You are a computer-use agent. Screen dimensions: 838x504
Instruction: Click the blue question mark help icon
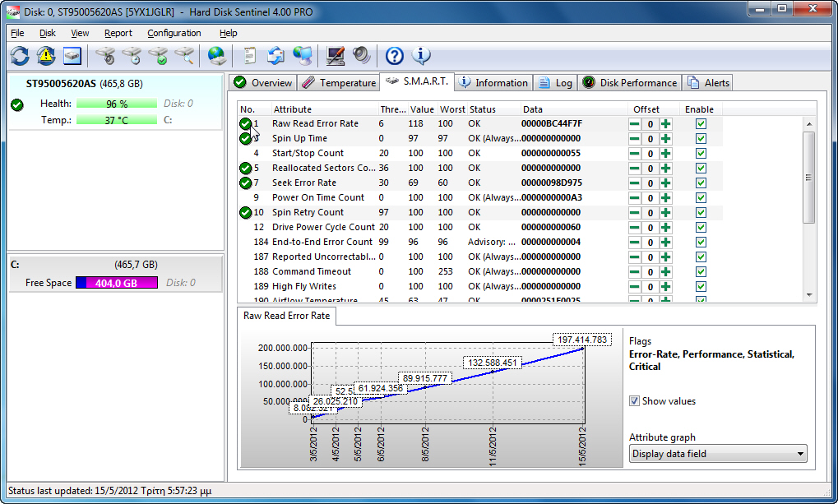(x=395, y=56)
